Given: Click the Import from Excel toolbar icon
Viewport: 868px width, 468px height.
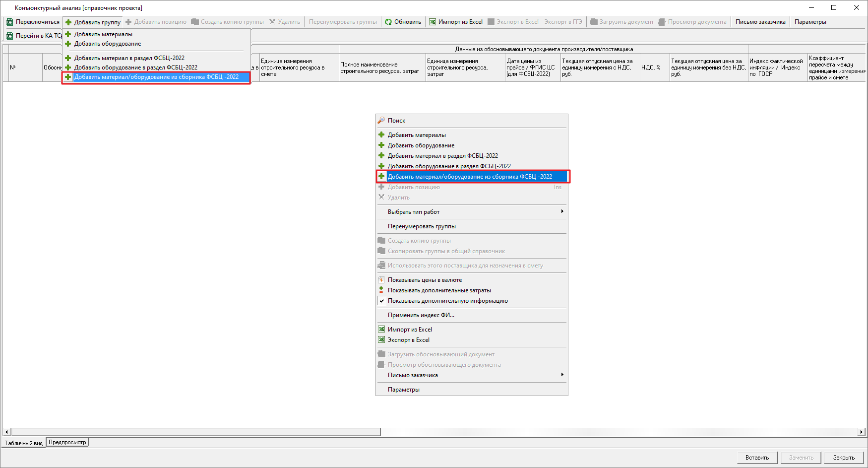Looking at the screenshot, I should 433,22.
